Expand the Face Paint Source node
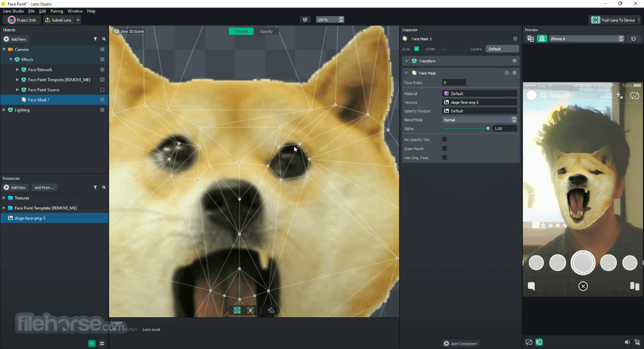 click(x=17, y=90)
